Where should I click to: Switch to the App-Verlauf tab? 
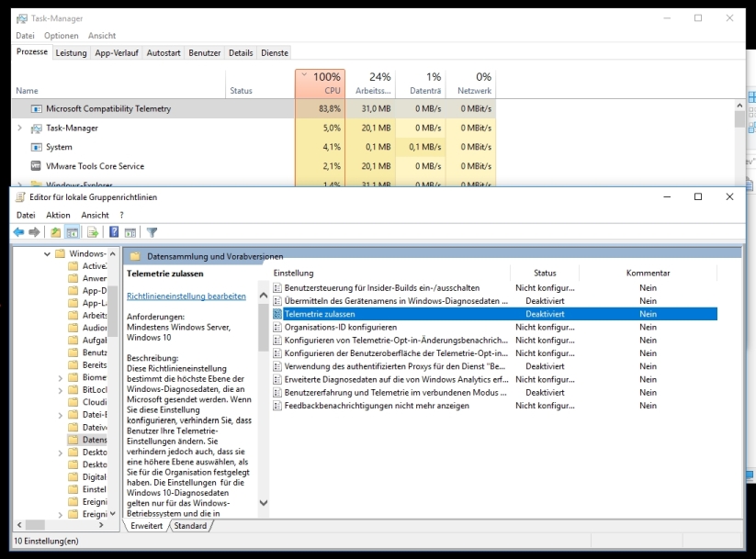pos(117,53)
